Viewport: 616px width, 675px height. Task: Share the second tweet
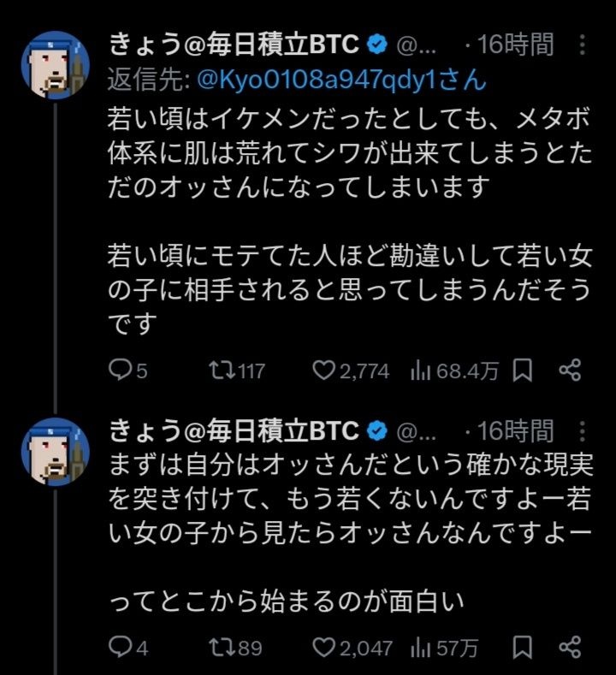tap(570, 647)
